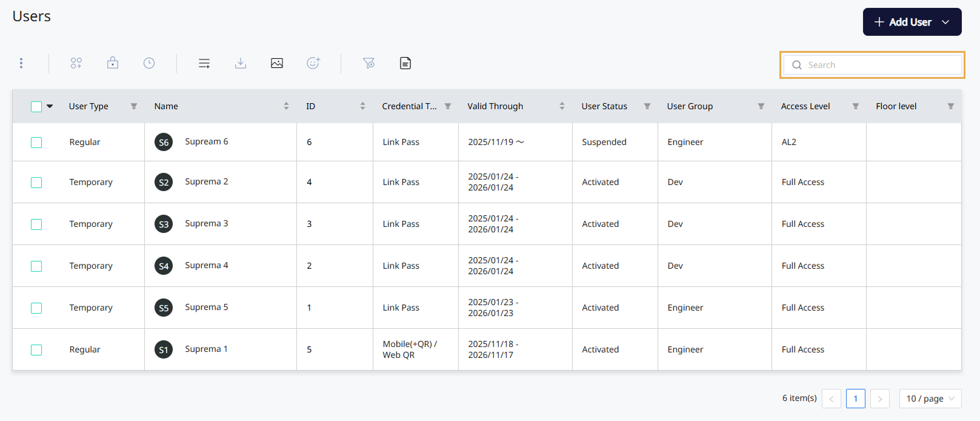
Task: Sort by the Name column sort arrows
Action: pos(286,106)
